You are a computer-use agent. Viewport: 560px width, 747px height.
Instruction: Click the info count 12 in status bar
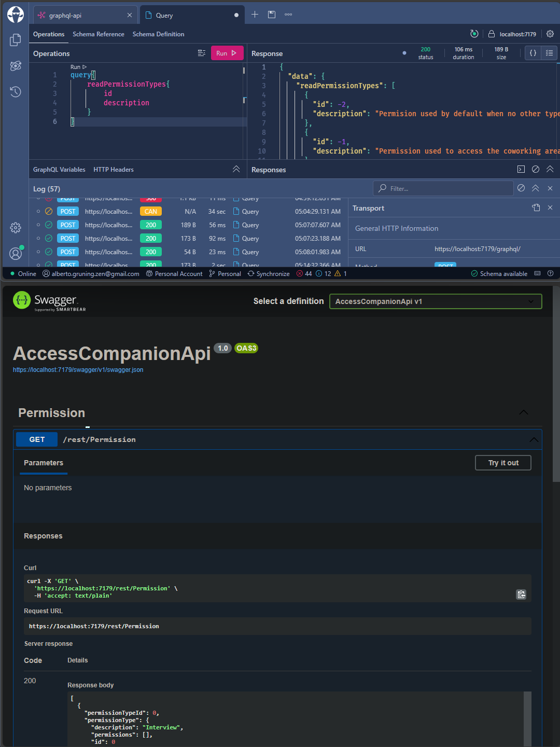pos(324,274)
